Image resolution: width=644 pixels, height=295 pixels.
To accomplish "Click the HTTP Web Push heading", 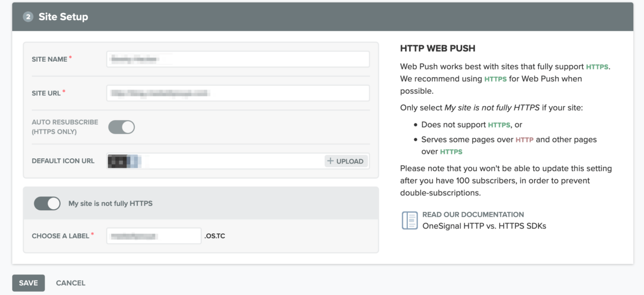I will click(438, 49).
